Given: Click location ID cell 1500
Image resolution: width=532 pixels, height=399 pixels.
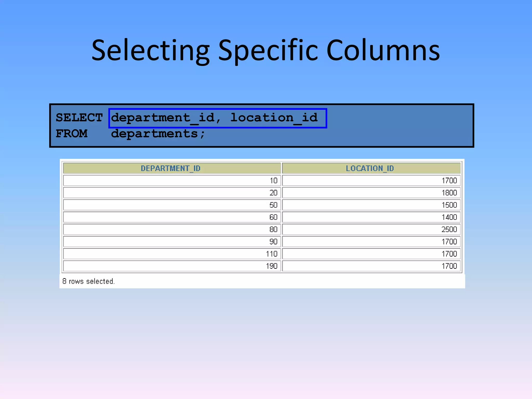Looking at the screenshot, I should pyautogui.click(x=371, y=205).
